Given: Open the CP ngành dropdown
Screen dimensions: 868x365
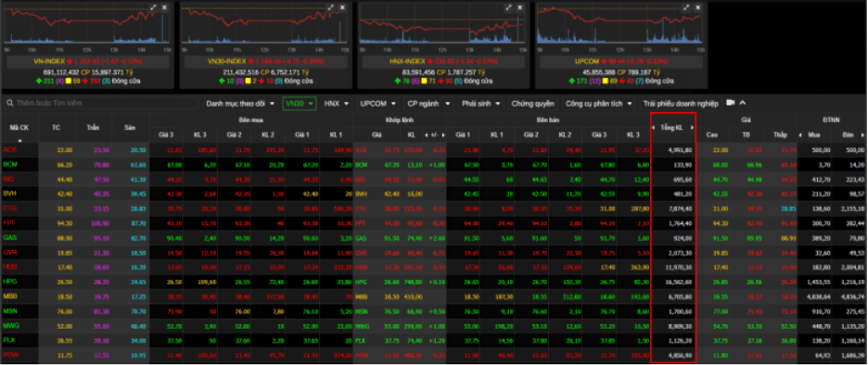Looking at the screenshot, I should (428, 104).
